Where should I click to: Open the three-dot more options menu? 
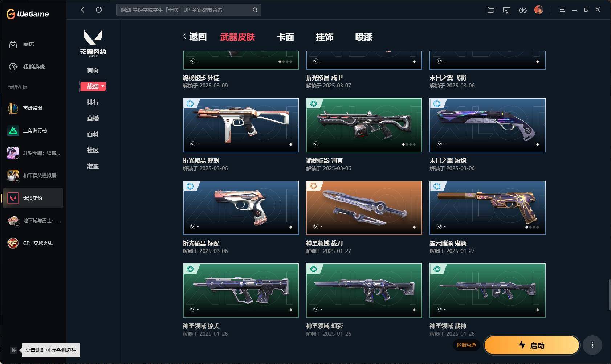[592, 345]
